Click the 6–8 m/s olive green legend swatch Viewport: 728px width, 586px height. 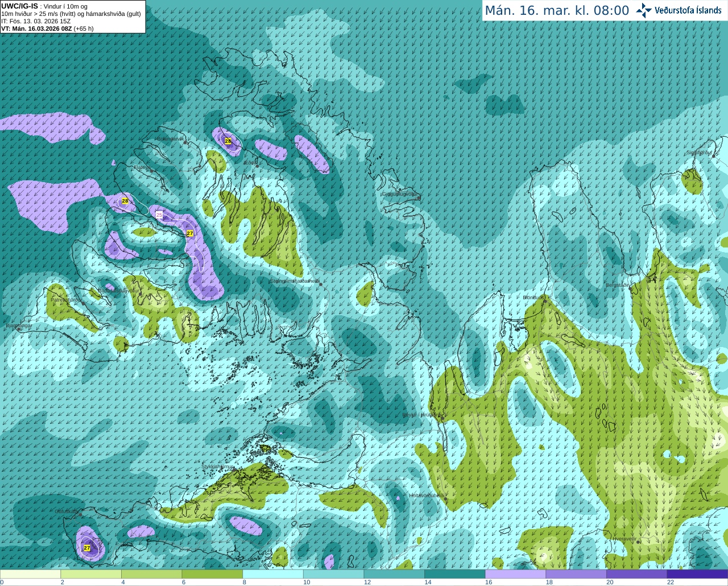(212, 574)
